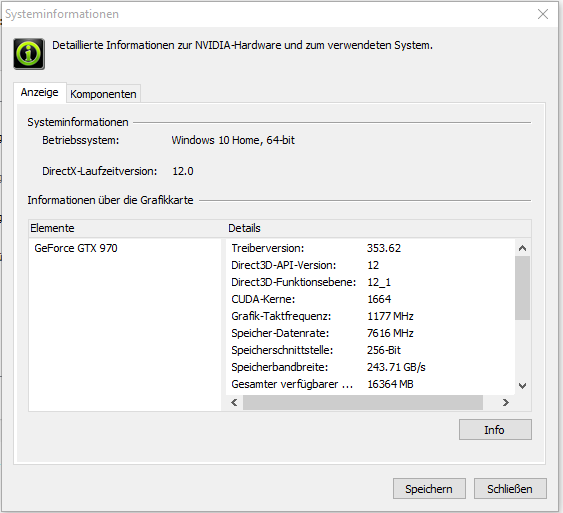Viewport: 563px width, 513px height.
Task: Click the DirectX-Laufzeitversion: label
Action: click(x=99, y=171)
